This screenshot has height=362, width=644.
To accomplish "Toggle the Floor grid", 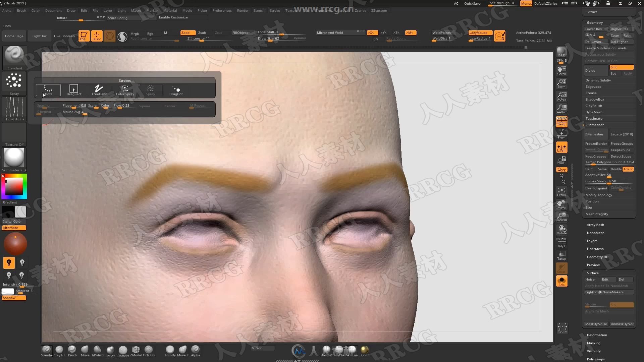I will point(561,134).
